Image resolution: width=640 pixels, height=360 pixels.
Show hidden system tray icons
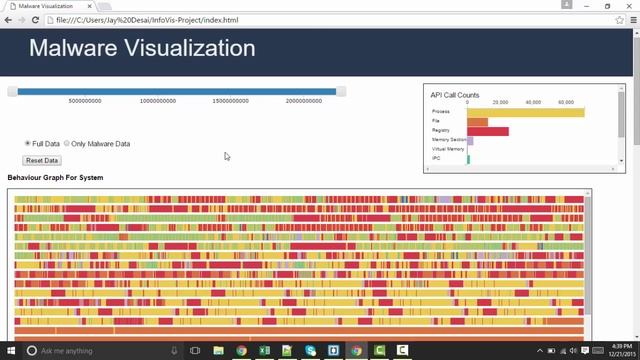[540, 351]
